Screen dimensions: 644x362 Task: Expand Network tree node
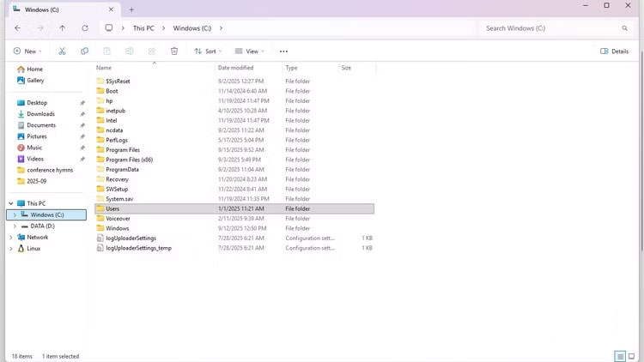coord(11,238)
